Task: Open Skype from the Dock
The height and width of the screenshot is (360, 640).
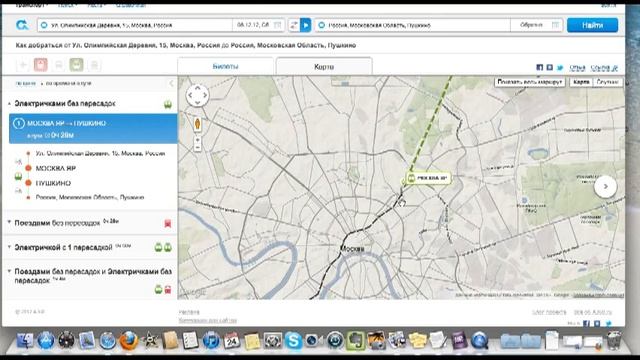Action: [293, 340]
